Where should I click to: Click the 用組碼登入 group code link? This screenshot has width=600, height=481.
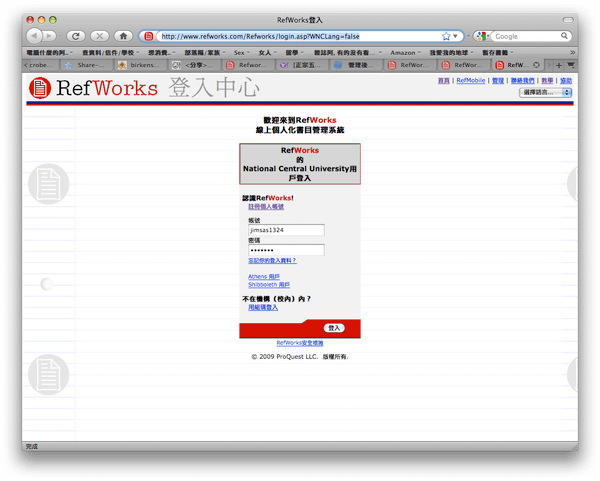[x=263, y=307]
